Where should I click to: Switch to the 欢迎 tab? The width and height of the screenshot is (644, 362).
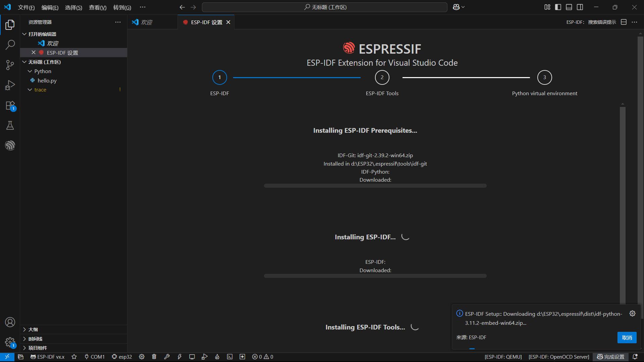[153, 22]
